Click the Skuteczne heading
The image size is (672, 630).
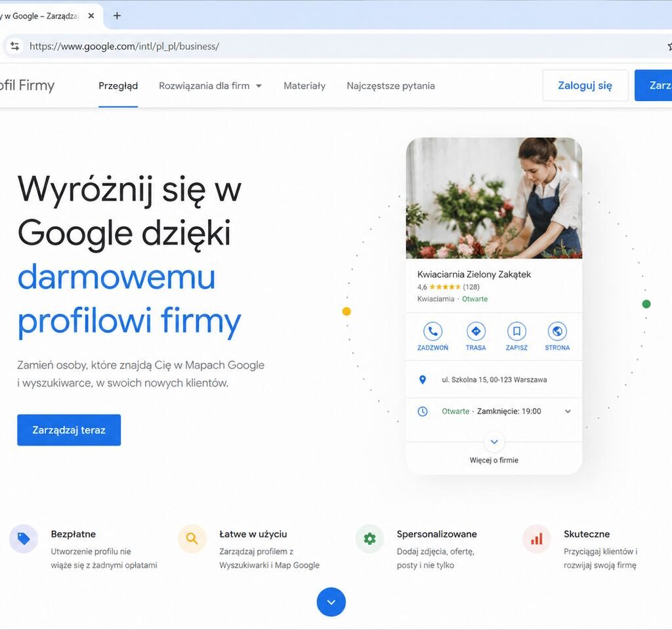click(x=587, y=534)
